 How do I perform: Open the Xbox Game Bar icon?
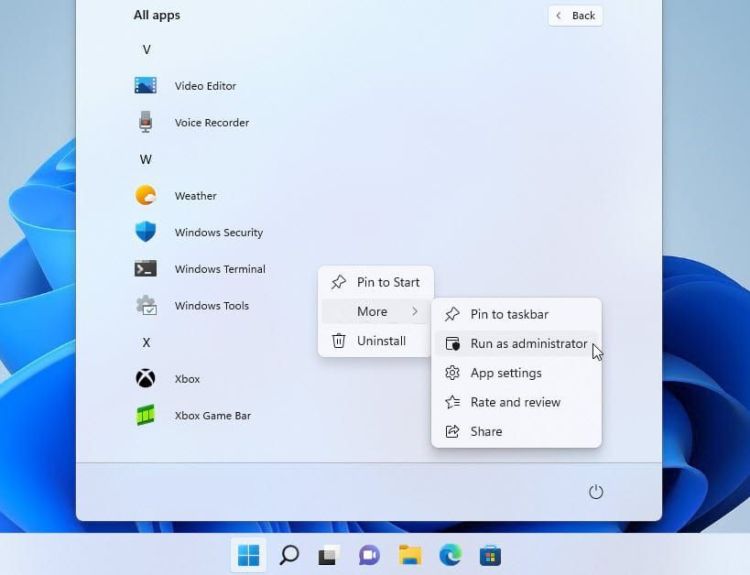[x=146, y=415]
